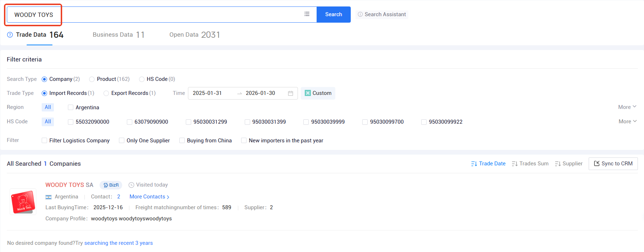Select the HS Code search type radio
Screen dimensions: 644x252
point(142,79)
